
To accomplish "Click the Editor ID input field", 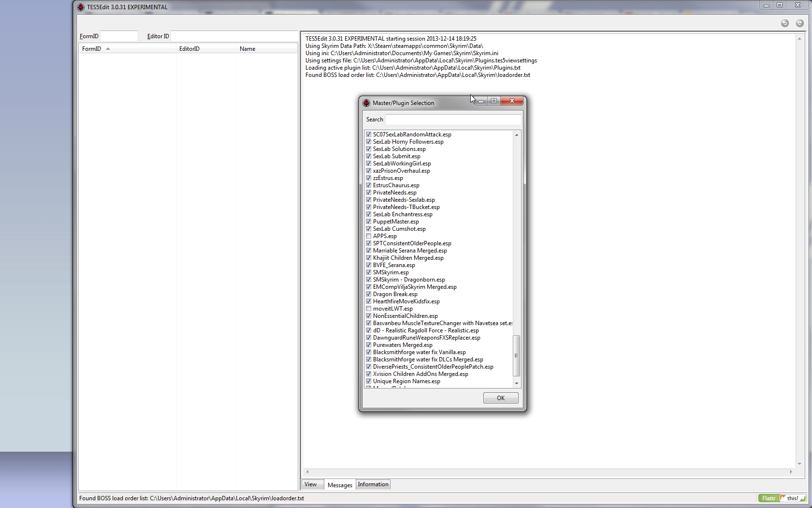I will pyautogui.click(x=234, y=36).
